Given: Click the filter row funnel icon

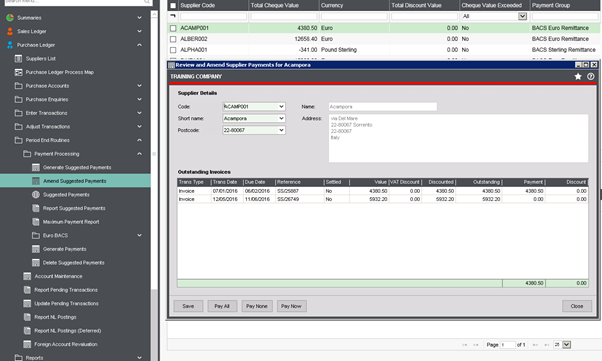Looking at the screenshot, I should click(x=173, y=16).
